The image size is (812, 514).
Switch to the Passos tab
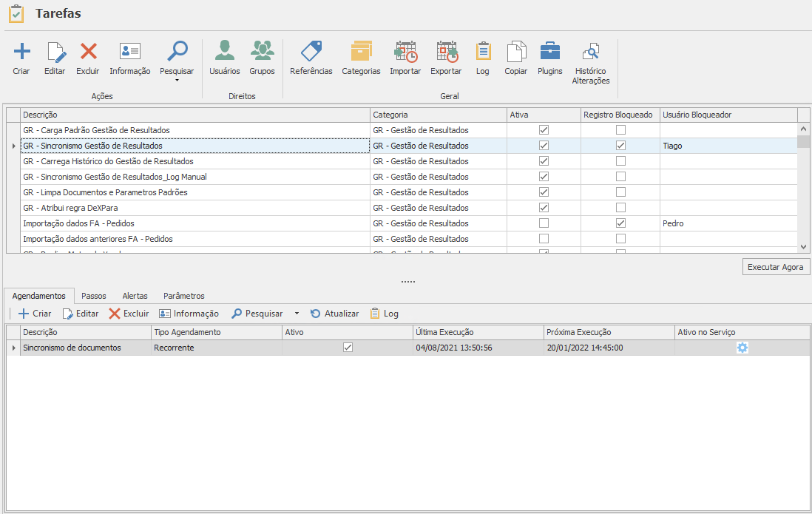(94, 296)
